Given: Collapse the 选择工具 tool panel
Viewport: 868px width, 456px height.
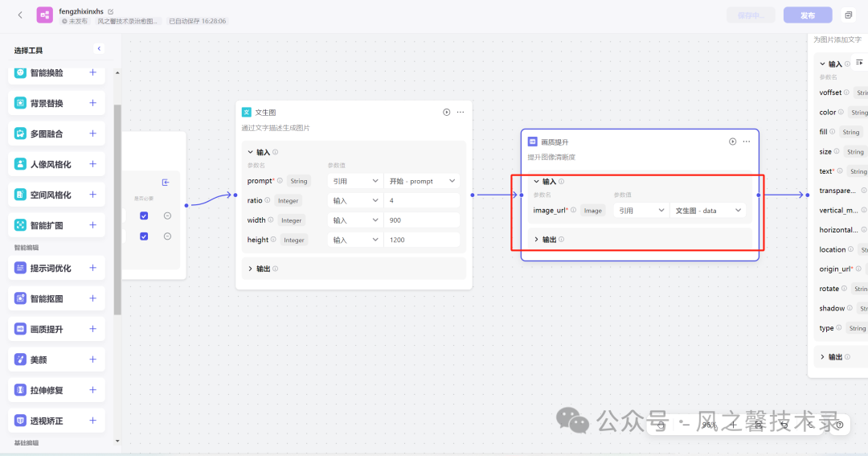Looking at the screenshot, I should coord(99,49).
